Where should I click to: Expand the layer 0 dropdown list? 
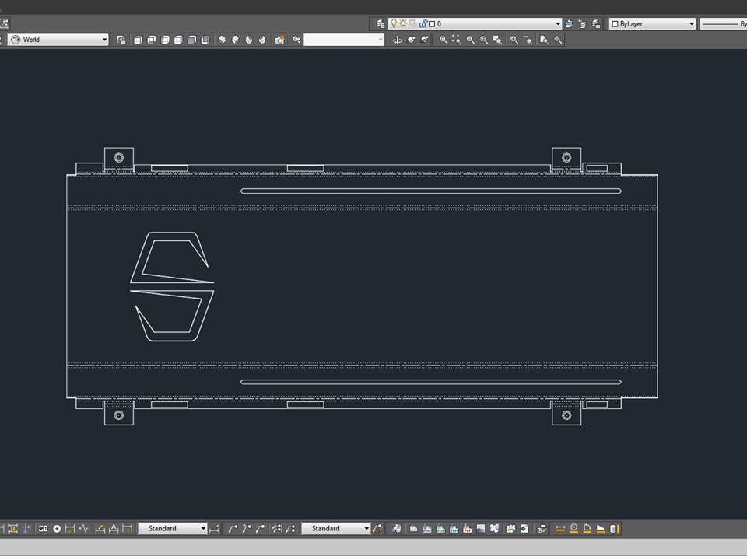[558, 24]
